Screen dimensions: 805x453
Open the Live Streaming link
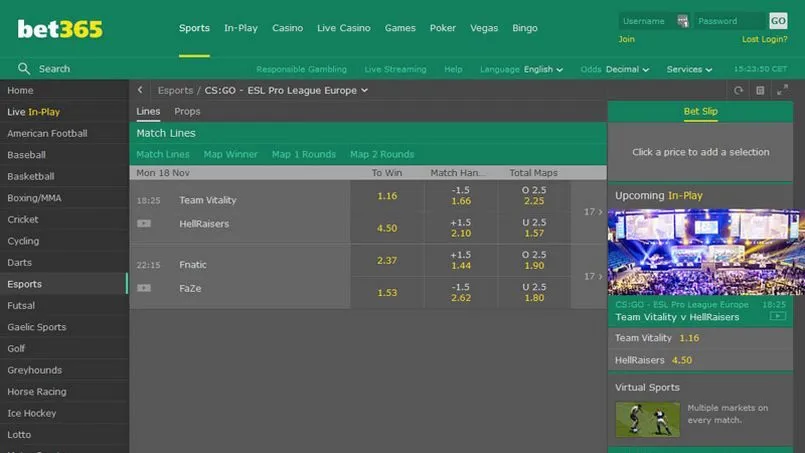[x=395, y=69]
